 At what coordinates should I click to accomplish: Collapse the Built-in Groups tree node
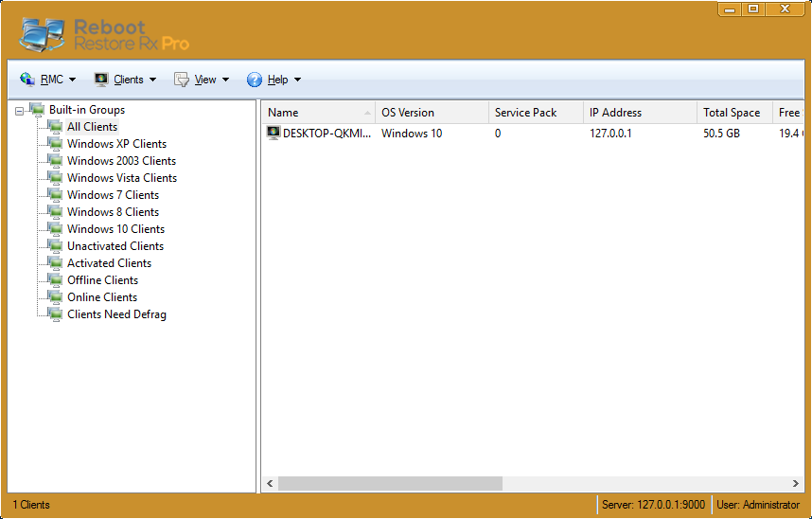[x=19, y=111]
